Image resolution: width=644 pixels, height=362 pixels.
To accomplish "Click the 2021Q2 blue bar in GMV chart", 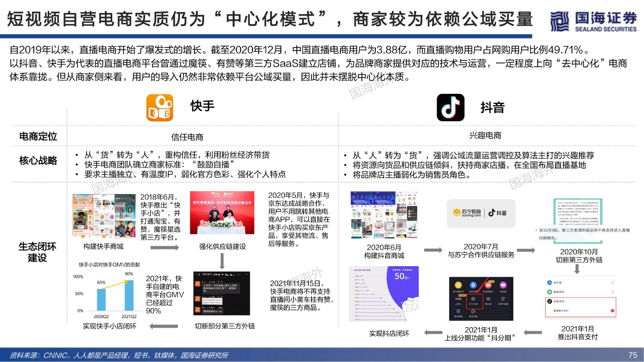I will point(129,295).
